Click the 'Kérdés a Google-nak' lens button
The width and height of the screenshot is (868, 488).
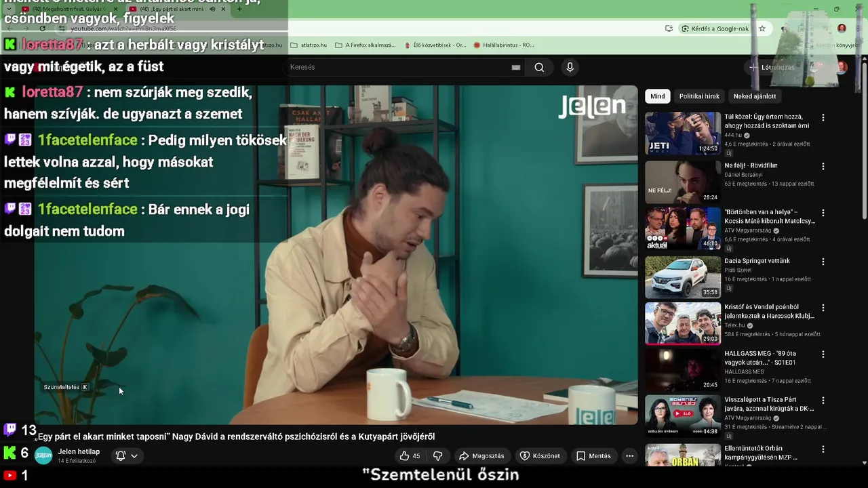tap(715, 28)
